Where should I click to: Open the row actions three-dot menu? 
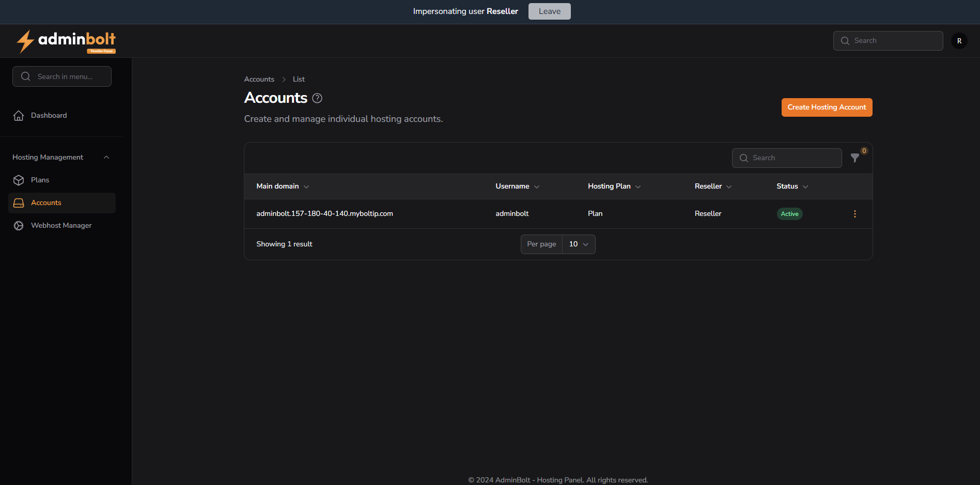[x=854, y=213]
